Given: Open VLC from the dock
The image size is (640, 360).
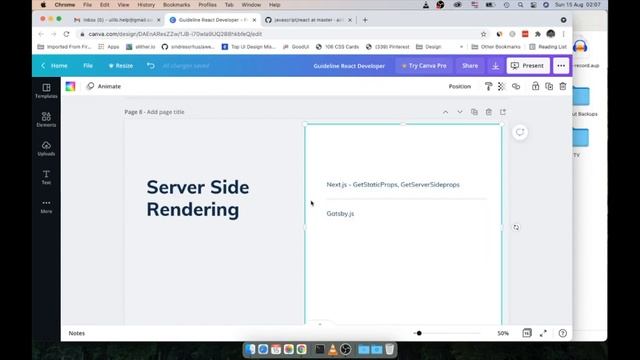Looking at the screenshot, I should 333,349.
